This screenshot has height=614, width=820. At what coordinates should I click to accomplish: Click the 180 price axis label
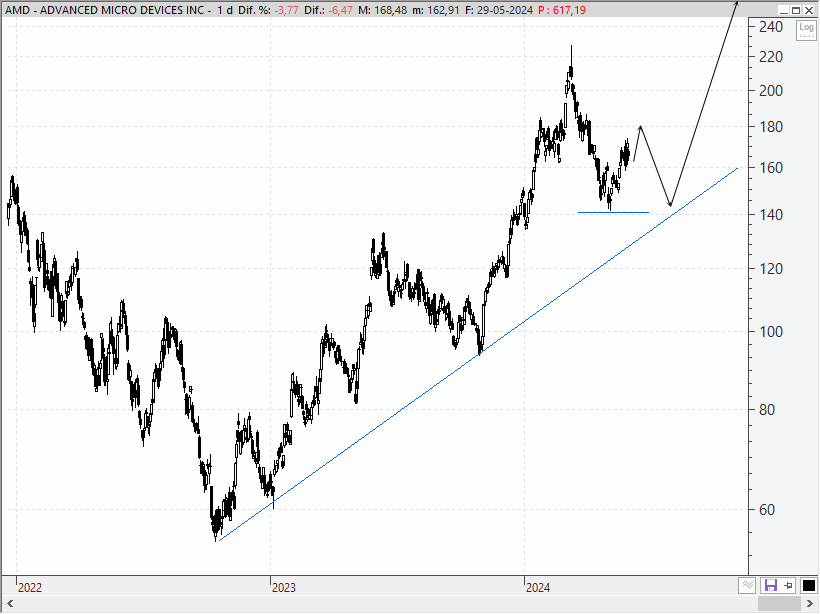point(771,127)
